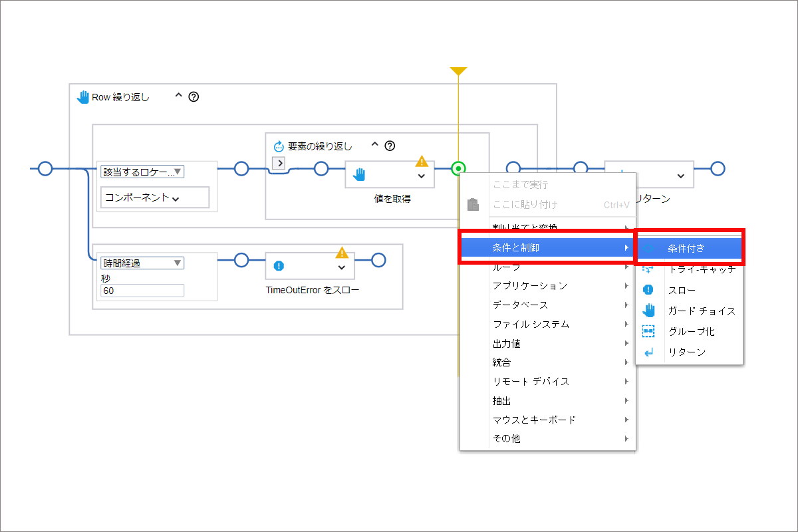Image resolution: width=798 pixels, height=532 pixels.
Task: Click the 秒 label above the 60 field
Action: click(105, 278)
